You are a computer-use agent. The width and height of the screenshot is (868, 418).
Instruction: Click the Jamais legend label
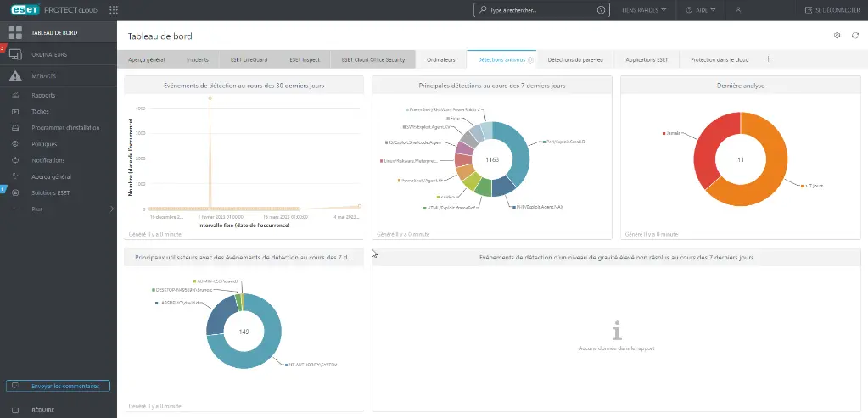click(x=670, y=133)
